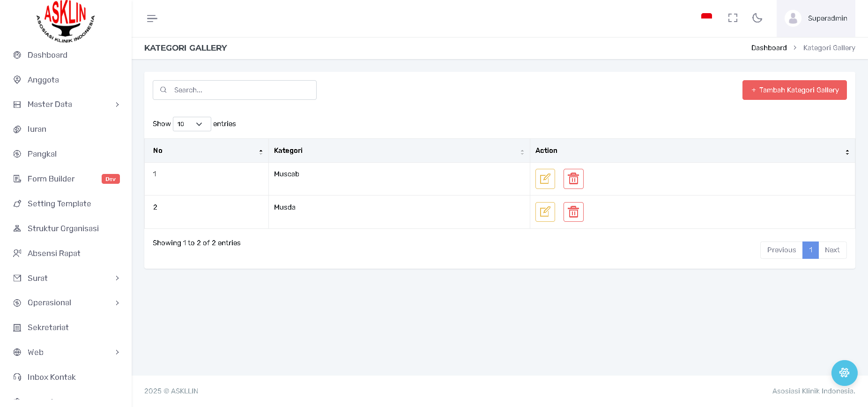Screen dimensions: 868x407
Task: Expand the Surat submenu
Action: [66, 278]
